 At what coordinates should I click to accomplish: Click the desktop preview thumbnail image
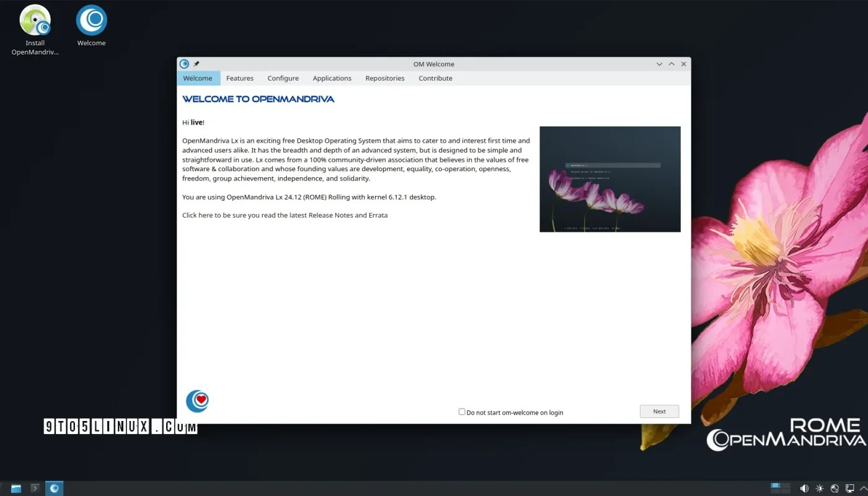pos(610,179)
